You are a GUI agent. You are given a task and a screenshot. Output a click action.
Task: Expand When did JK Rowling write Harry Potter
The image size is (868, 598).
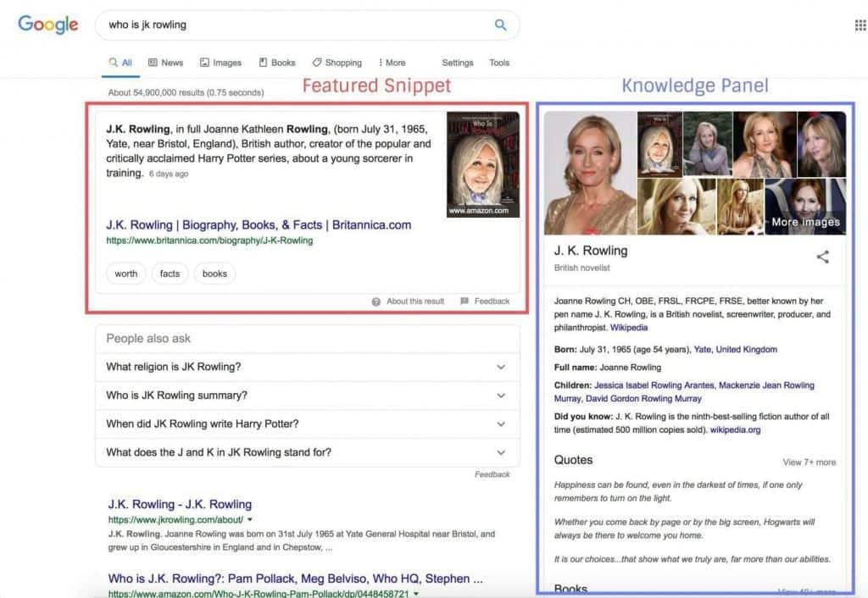[x=307, y=424]
